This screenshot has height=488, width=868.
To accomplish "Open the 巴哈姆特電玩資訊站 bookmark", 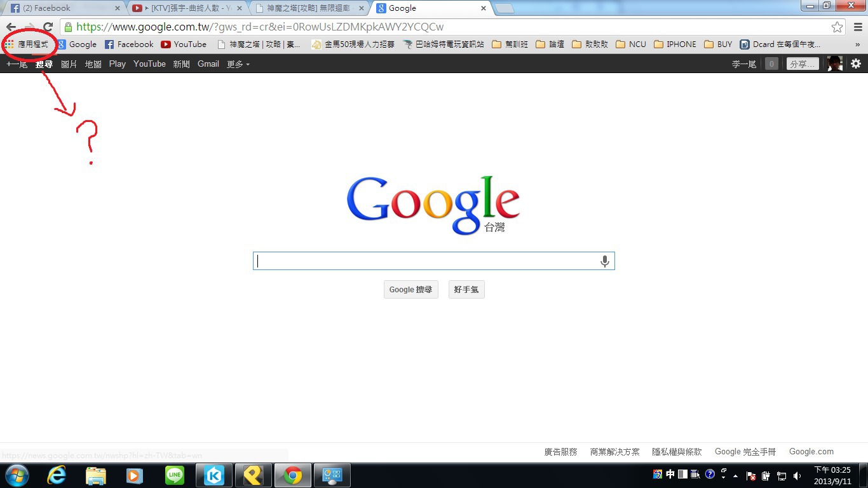I will point(444,44).
